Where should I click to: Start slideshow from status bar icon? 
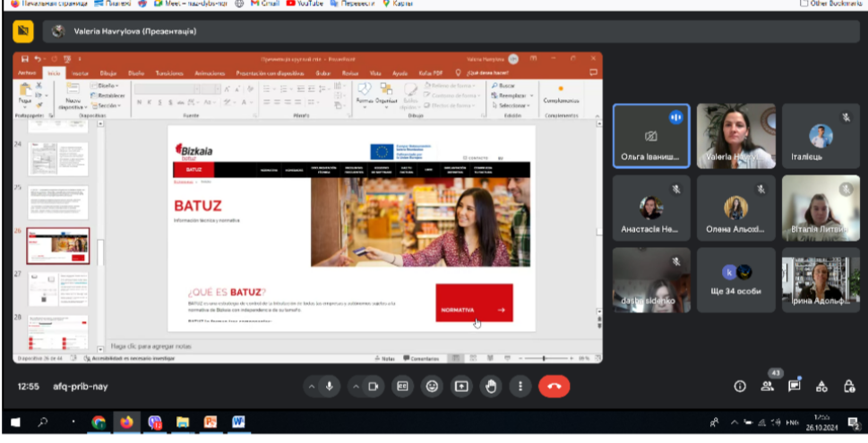pyautogui.click(x=507, y=358)
